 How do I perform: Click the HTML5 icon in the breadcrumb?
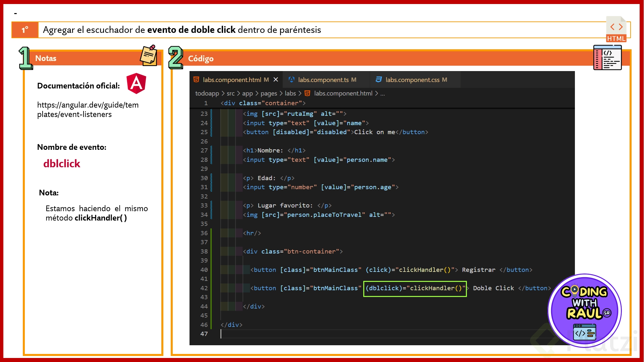click(307, 94)
